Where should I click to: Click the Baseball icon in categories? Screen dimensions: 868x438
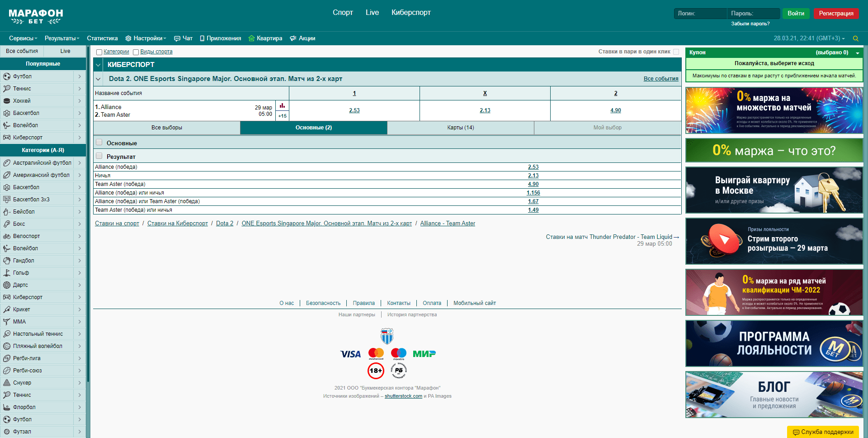[7, 212]
